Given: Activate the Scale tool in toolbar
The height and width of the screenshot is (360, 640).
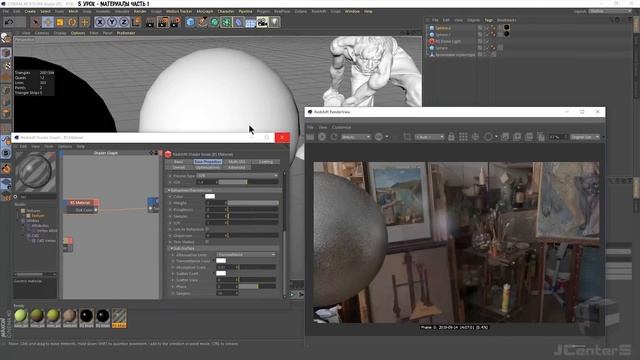Looking at the screenshot, I should 60,22.
